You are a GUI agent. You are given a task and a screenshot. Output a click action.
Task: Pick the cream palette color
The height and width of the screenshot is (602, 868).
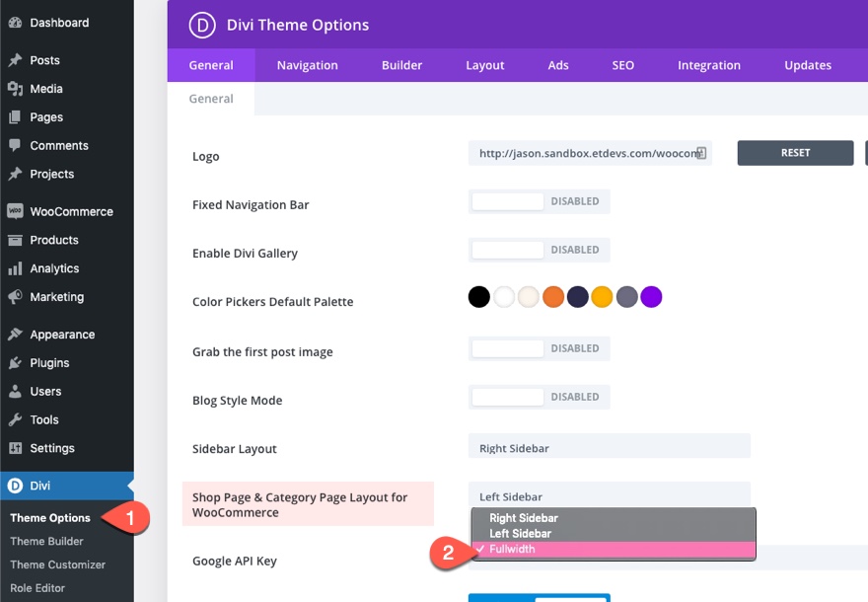click(x=528, y=297)
